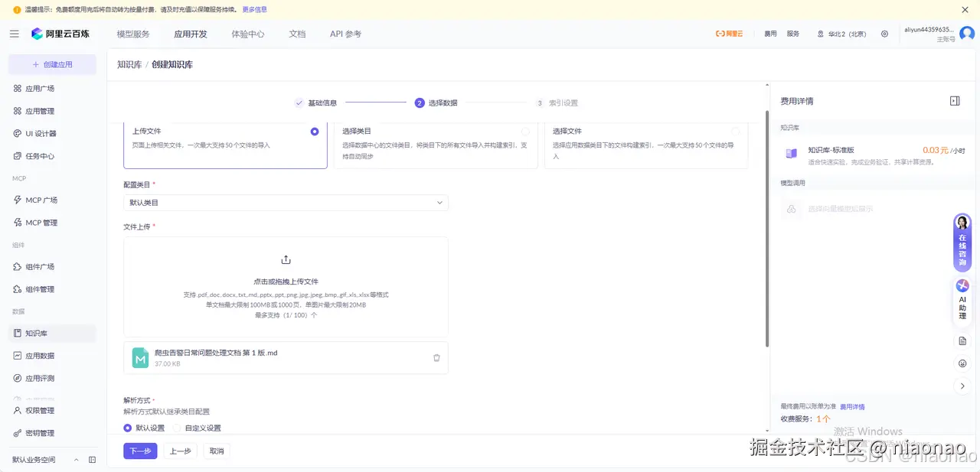The image size is (980, 472).
Task: Expand the right-side panel arrow
Action: click(962, 386)
